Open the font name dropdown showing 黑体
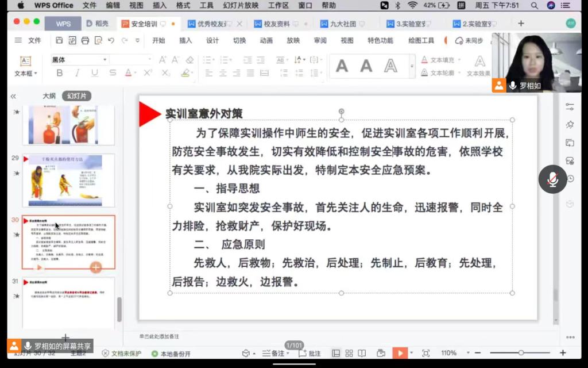Image resolution: width=588 pixels, height=368 pixels. [x=79, y=60]
